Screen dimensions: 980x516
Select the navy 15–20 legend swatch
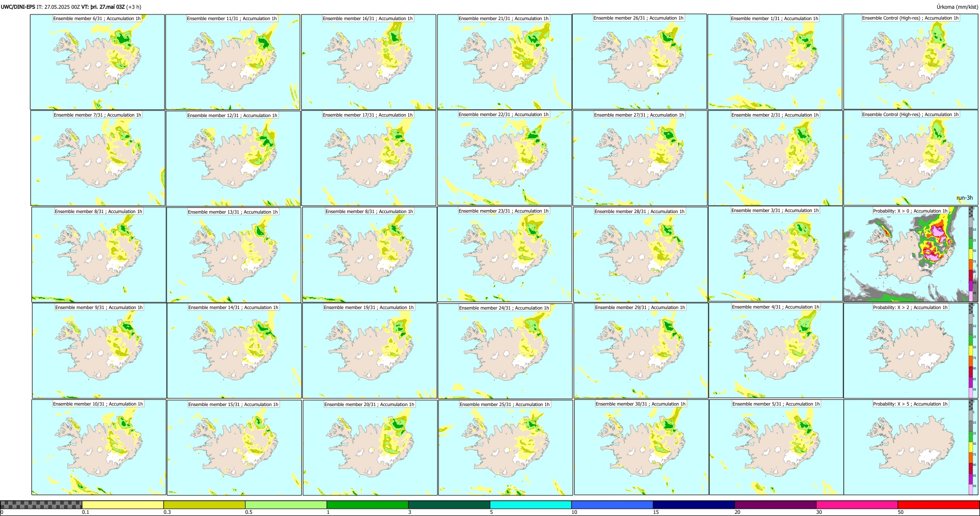click(694, 505)
